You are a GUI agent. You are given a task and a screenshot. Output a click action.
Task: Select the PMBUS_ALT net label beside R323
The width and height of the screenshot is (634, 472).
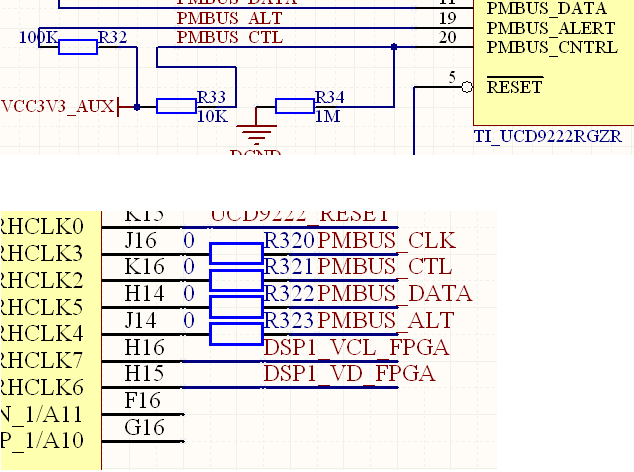[x=386, y=320]
